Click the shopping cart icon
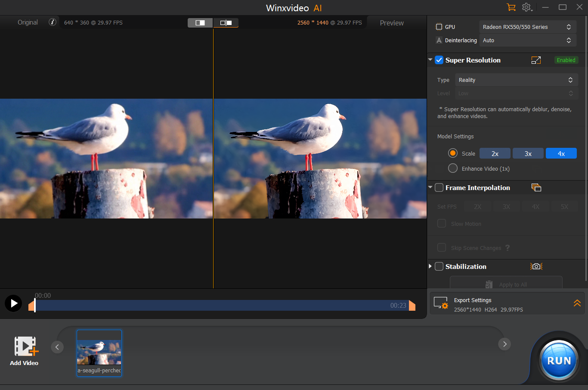 pyautogui.click(x=511, y=7)
